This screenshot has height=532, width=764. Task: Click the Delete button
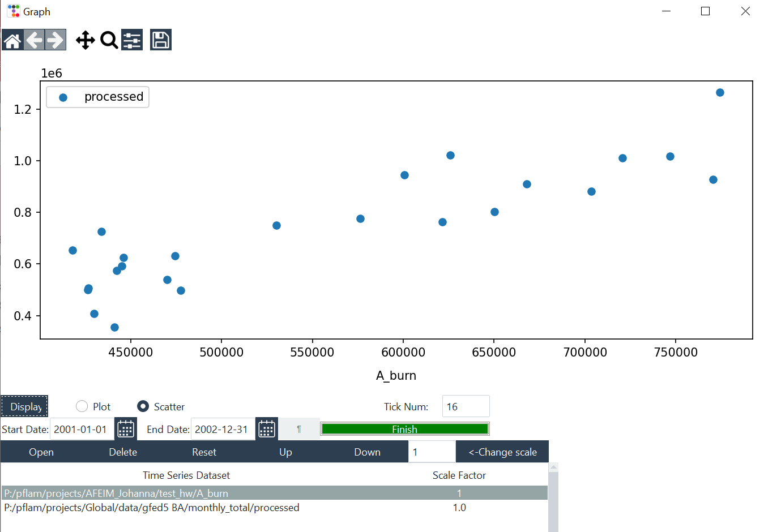(x=123, y=452)
